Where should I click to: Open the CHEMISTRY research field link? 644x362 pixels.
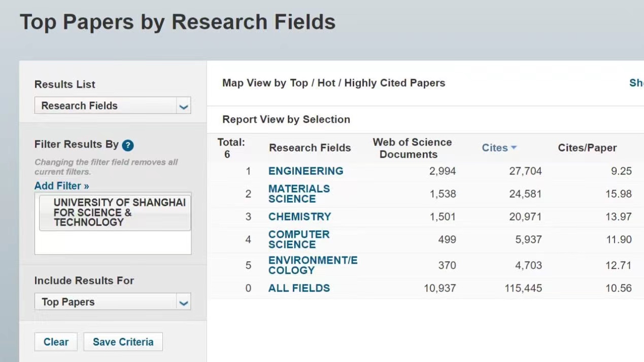(299, 216)
